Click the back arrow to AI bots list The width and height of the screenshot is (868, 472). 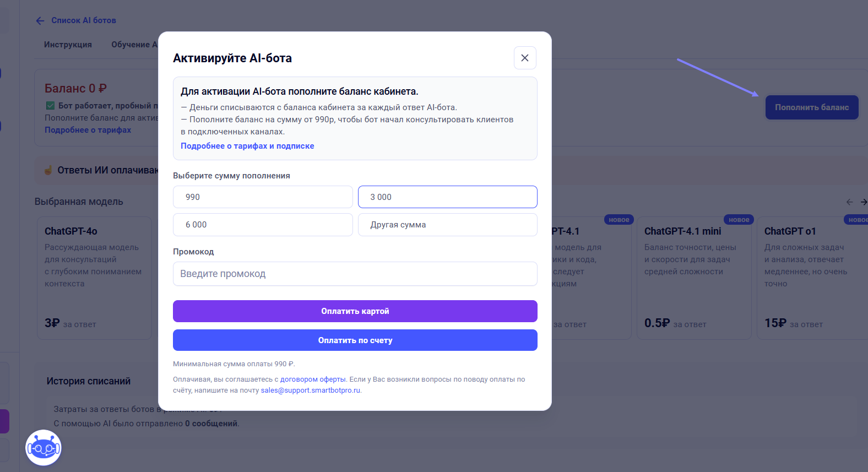point(40,21)
